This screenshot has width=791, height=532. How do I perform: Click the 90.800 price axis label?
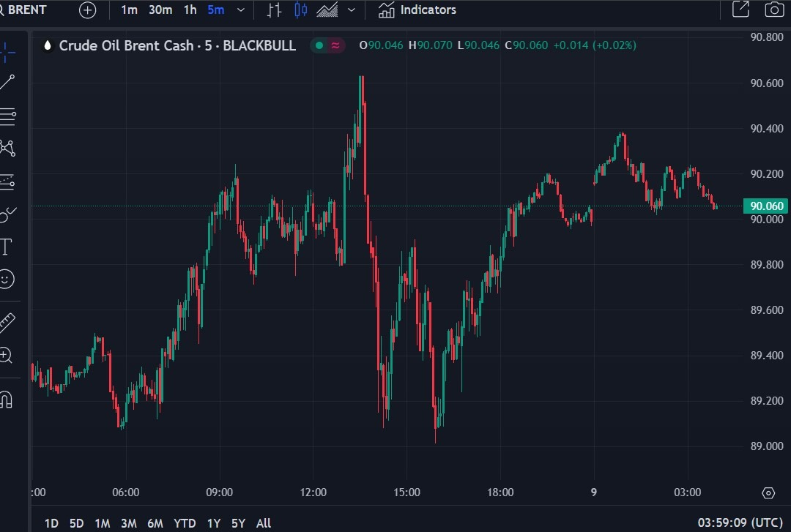[767, 37]
